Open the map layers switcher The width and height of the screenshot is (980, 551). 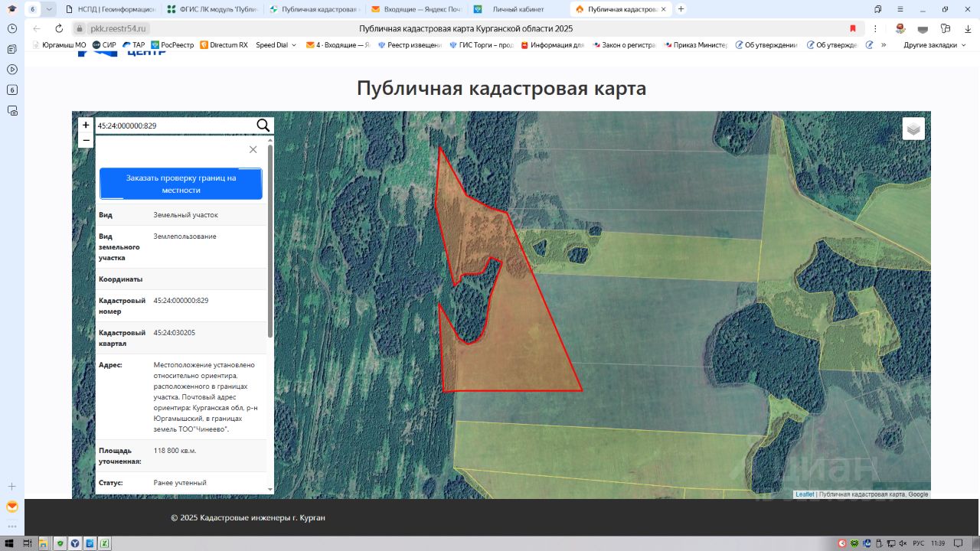click(x=913, y=129)
